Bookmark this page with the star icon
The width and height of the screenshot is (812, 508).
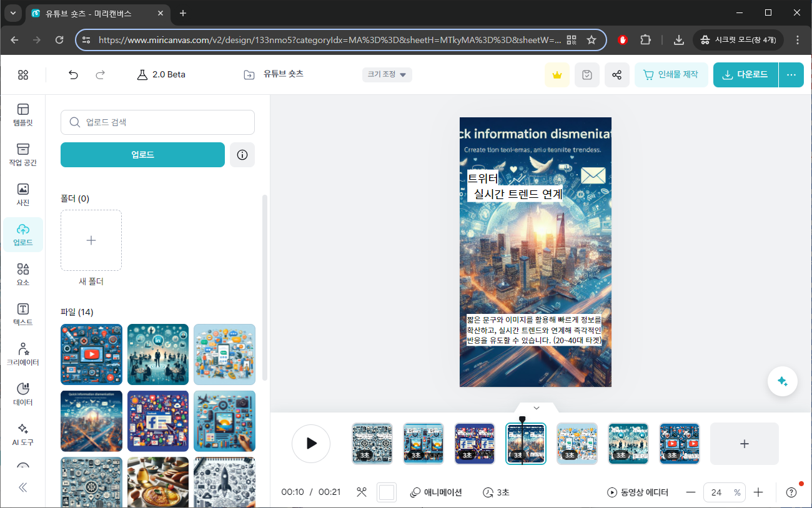592,40
